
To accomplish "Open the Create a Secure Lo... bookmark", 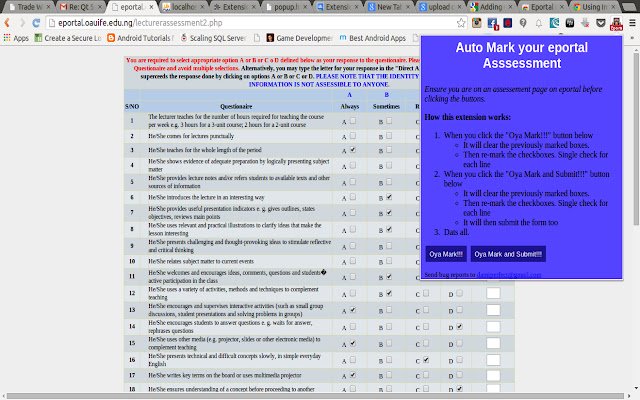I will [68, 38].
